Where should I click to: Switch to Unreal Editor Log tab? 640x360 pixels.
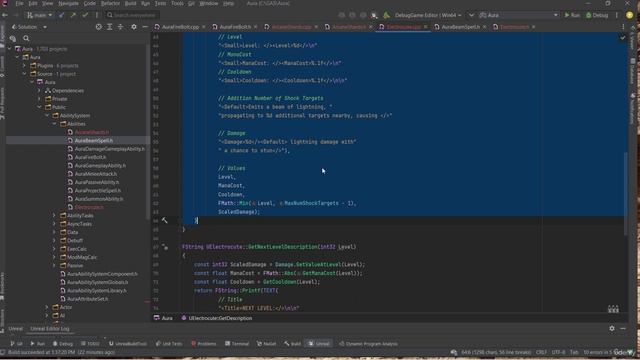[x=50, y=329]
